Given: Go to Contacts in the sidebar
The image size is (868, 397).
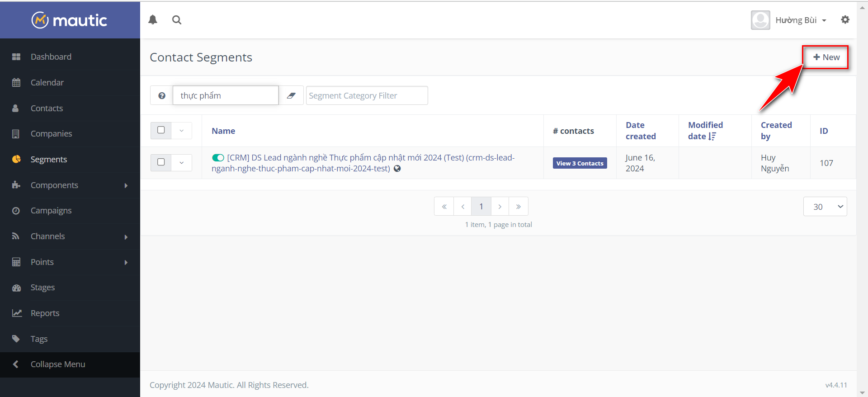Looking at the screenshot, I should coord(47,109).
